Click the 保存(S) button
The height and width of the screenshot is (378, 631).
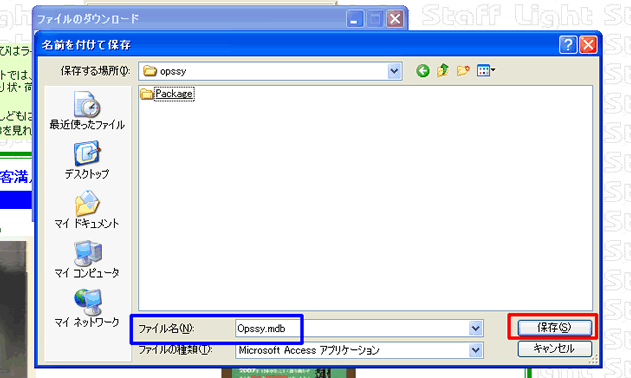tap(554, 327)
